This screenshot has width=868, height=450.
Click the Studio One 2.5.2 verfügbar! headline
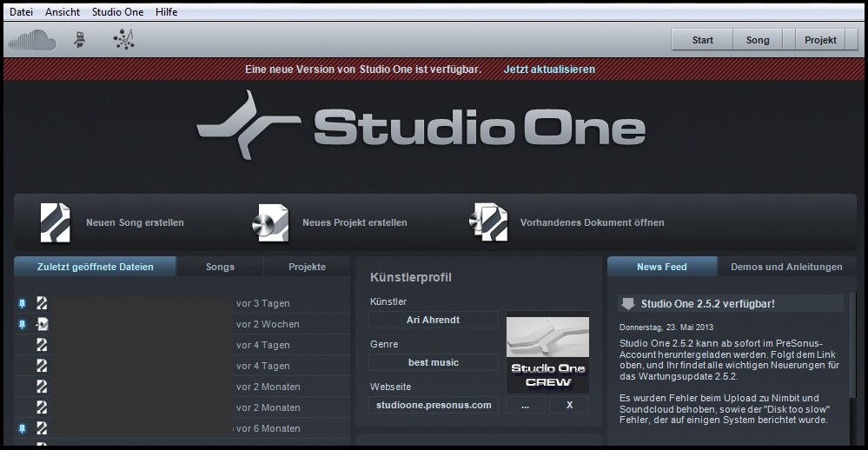(707, 303)
